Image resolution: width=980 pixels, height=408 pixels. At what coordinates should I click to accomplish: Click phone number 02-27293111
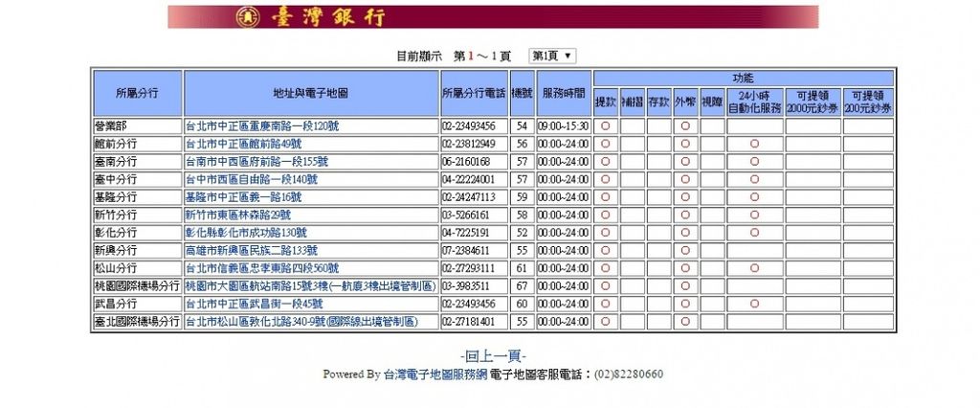tap(469, 268)
